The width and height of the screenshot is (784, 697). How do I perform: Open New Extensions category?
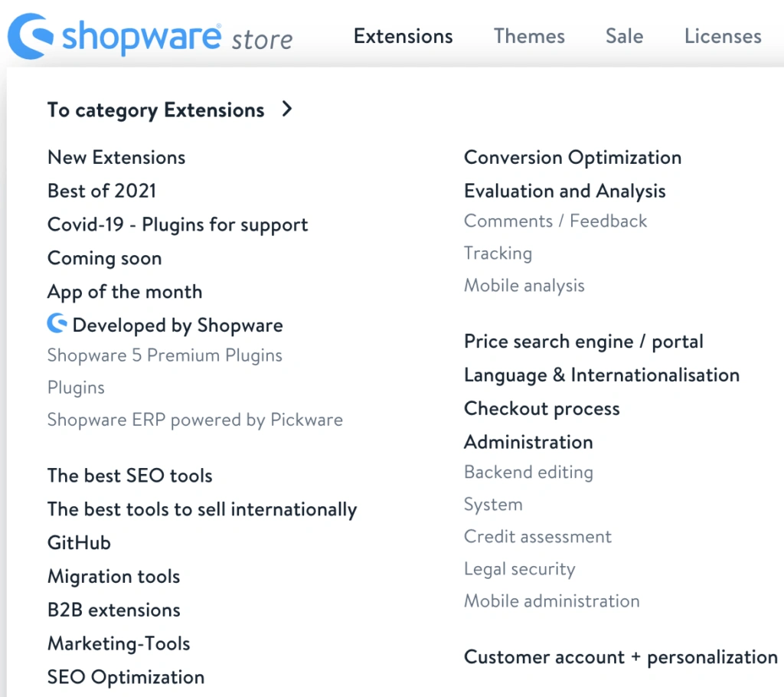click(116, 157)
